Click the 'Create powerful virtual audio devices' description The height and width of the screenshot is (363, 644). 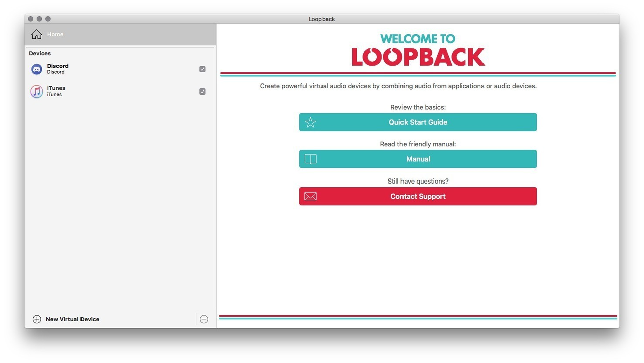tap(398, 86)
